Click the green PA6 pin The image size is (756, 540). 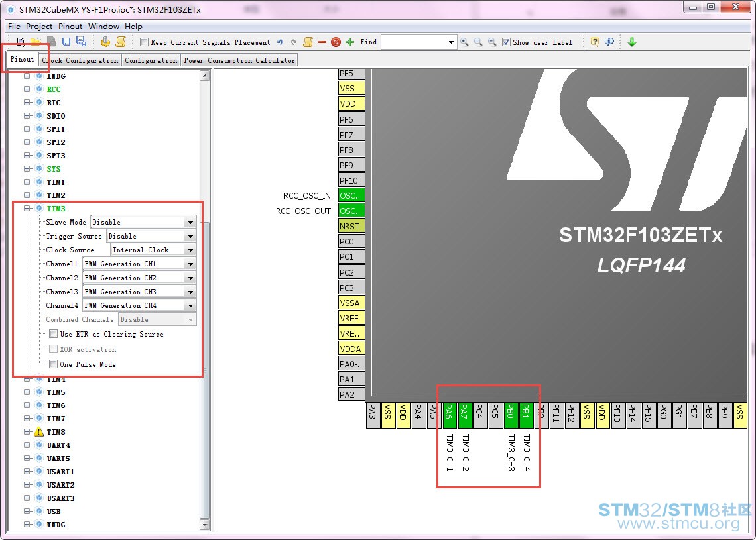click(450, 415)
